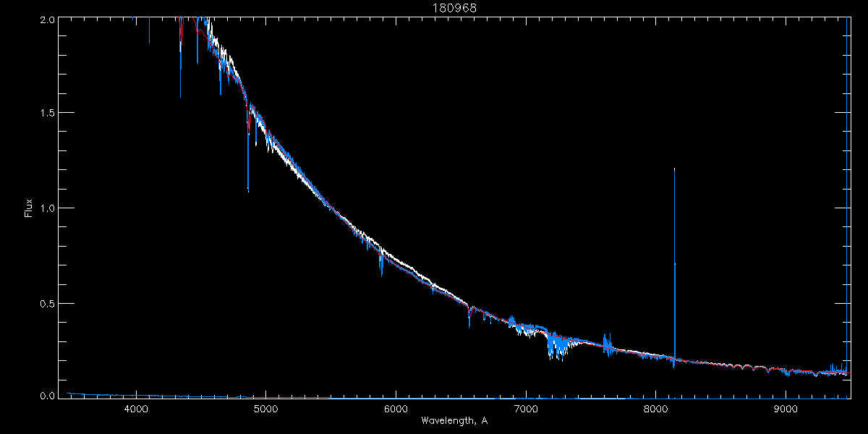868x434 pixels.
Task: Click the 0.0 flux tick label
Action: (x=47, y=396)
